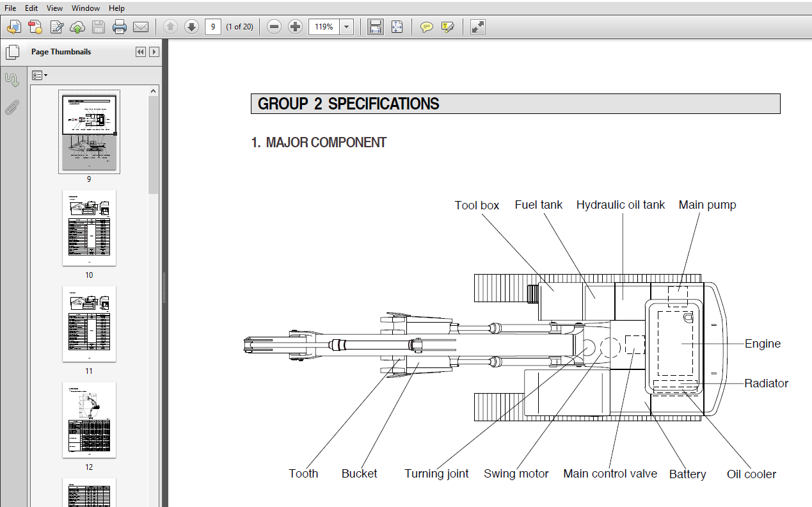812x507 pixels.
Task: Open the Edit menu
Action: point(31,8)
